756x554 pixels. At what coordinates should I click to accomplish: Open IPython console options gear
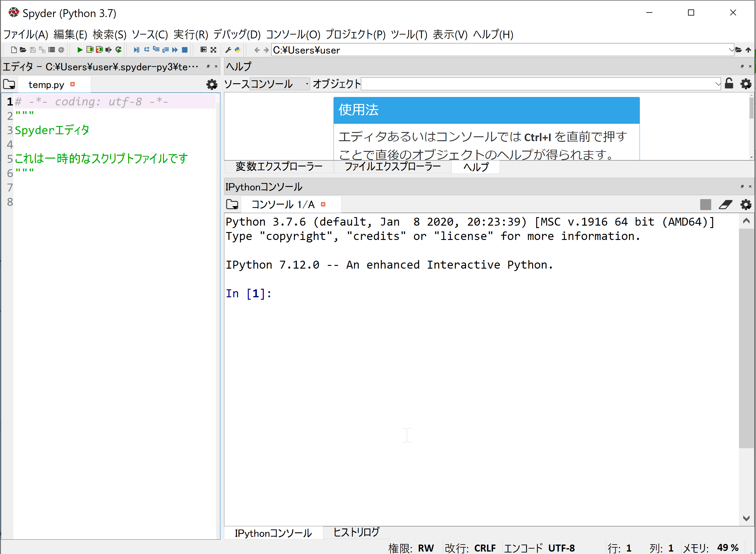[746, 205]
